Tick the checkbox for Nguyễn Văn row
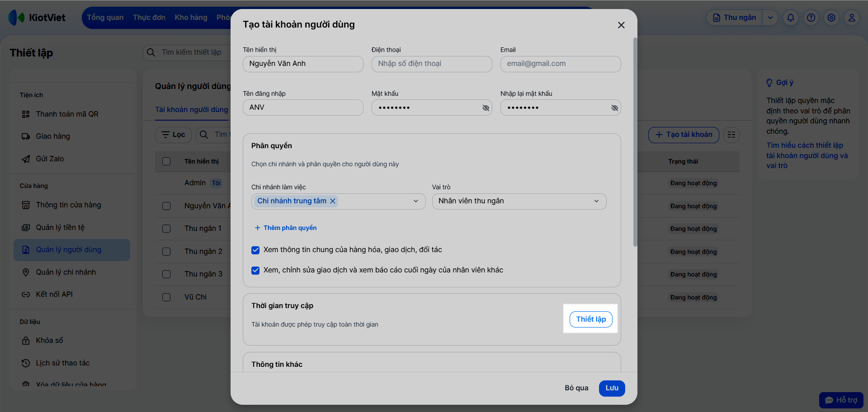Screen dimensions: 868x412 pyautogui.click(x=166, y=206)
